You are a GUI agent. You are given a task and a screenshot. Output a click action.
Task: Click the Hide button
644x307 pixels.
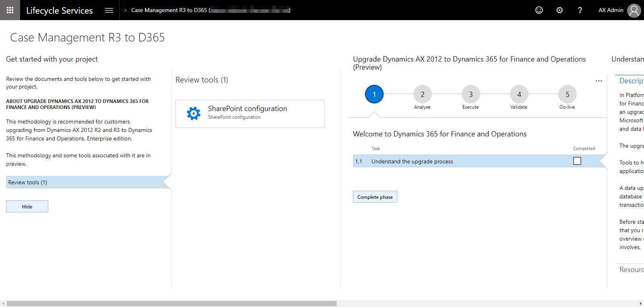tap(27, 206)
